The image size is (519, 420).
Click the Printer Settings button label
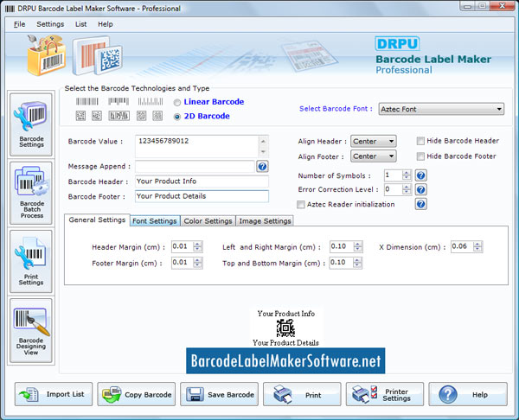(x=396, y=395)
